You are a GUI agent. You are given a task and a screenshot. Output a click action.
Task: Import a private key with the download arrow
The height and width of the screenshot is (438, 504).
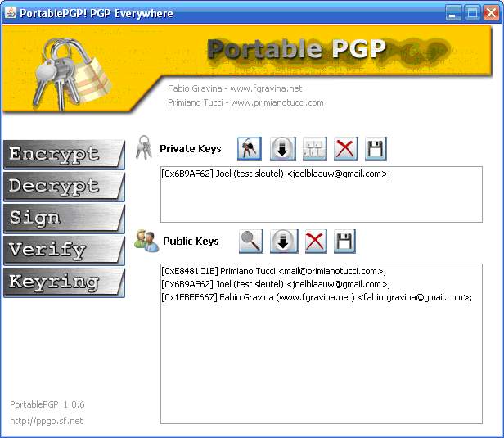point(282,149)
